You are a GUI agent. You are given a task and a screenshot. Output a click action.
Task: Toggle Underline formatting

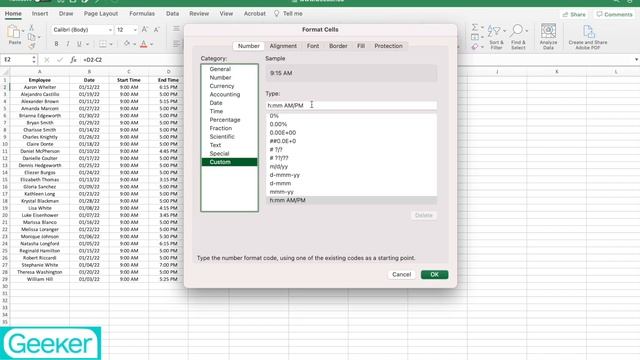point(79,44)
